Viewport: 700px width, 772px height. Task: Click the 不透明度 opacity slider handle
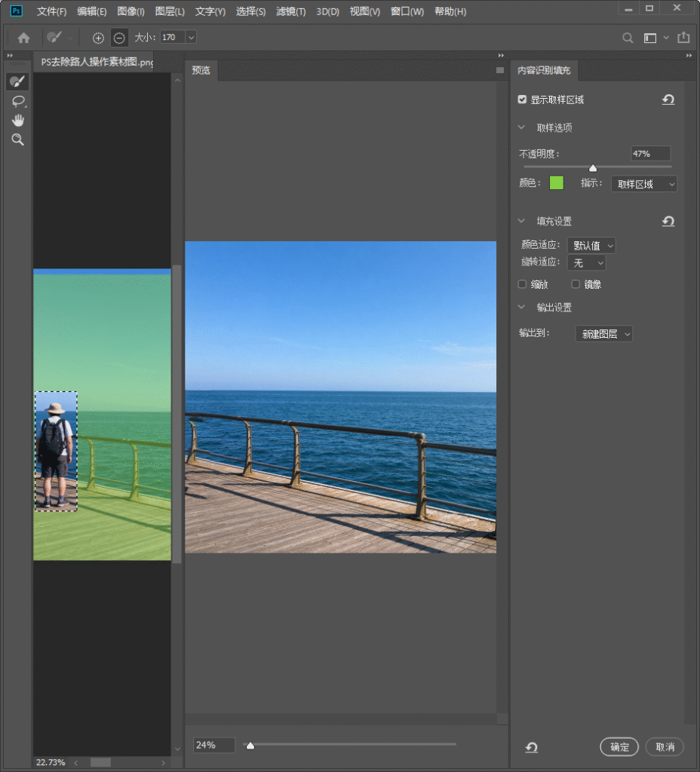593,168
